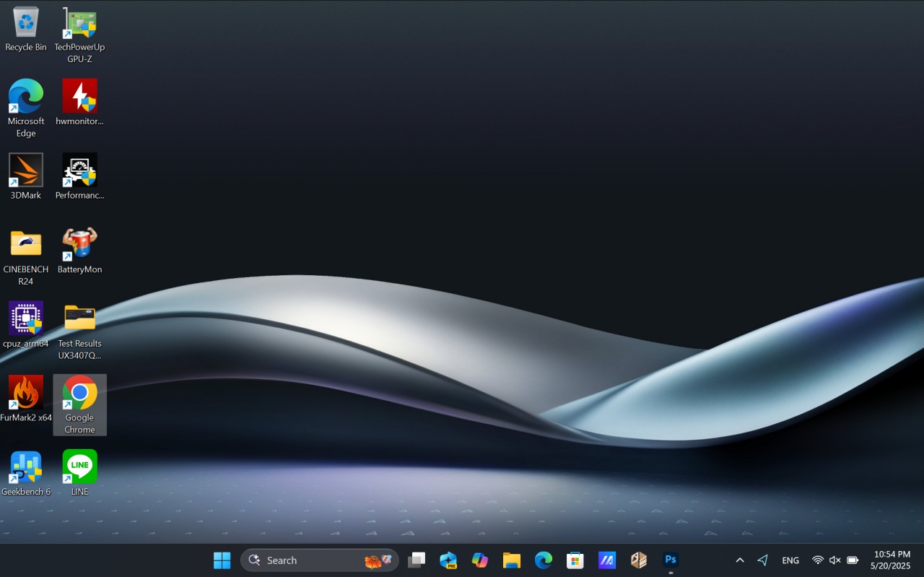Select the CINEBENCH R24 folder shortcut

[x=26, y=256]
